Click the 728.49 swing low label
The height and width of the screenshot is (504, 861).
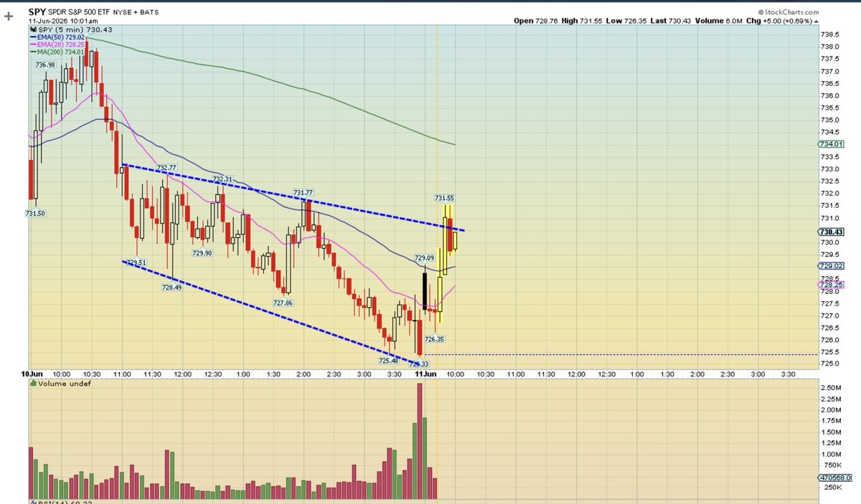(171, 287)
